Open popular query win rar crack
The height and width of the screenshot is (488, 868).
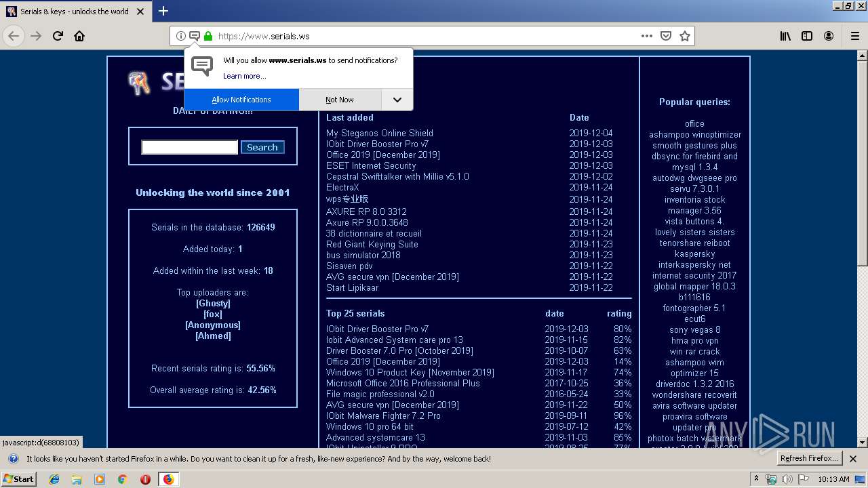click(x=694, y=351)
